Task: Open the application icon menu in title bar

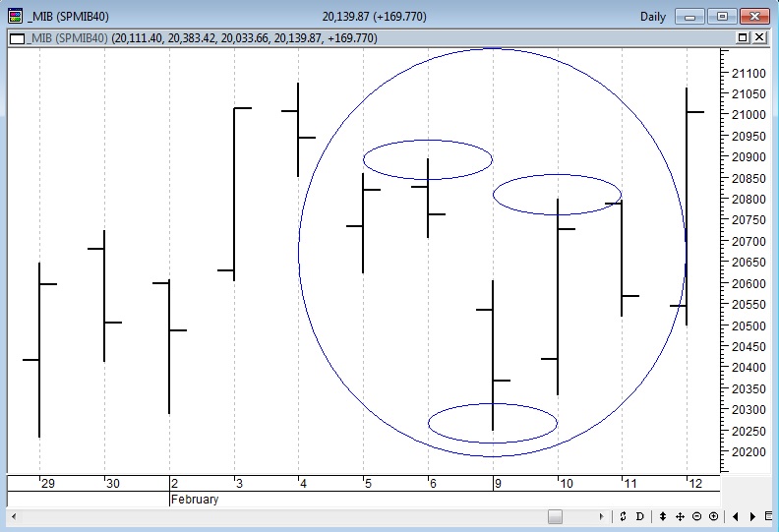Action: tap(15, 16)
